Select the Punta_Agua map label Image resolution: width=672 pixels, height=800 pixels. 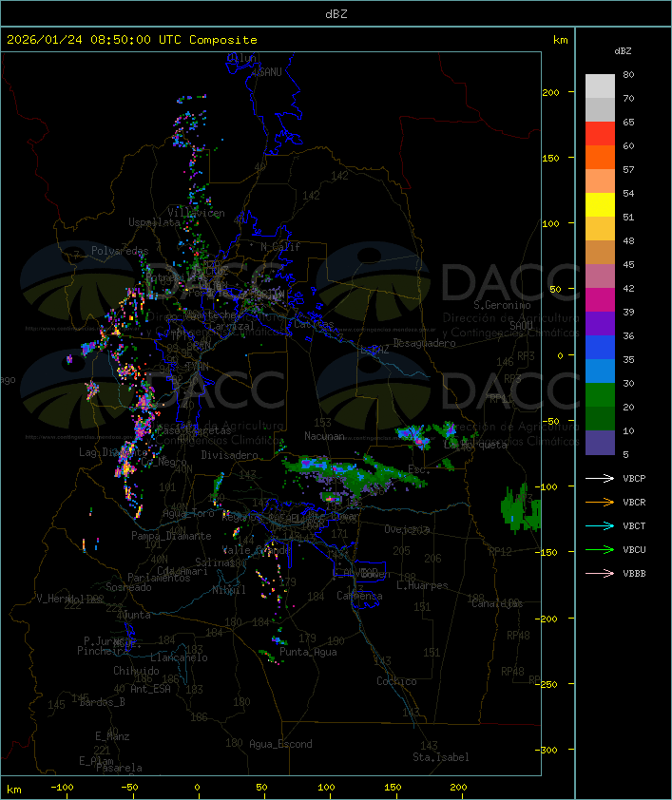click(x=308, y=652)
